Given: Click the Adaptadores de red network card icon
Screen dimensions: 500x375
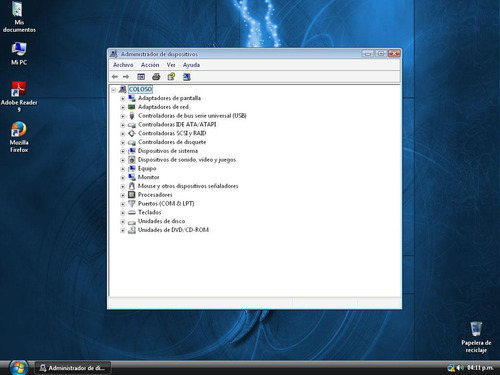Looking at the screenshot, I should tap(132, 107).
